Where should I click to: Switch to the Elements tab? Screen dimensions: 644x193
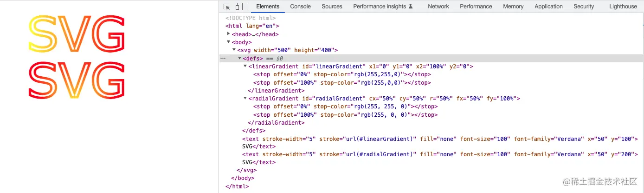[x=268, y=7]
